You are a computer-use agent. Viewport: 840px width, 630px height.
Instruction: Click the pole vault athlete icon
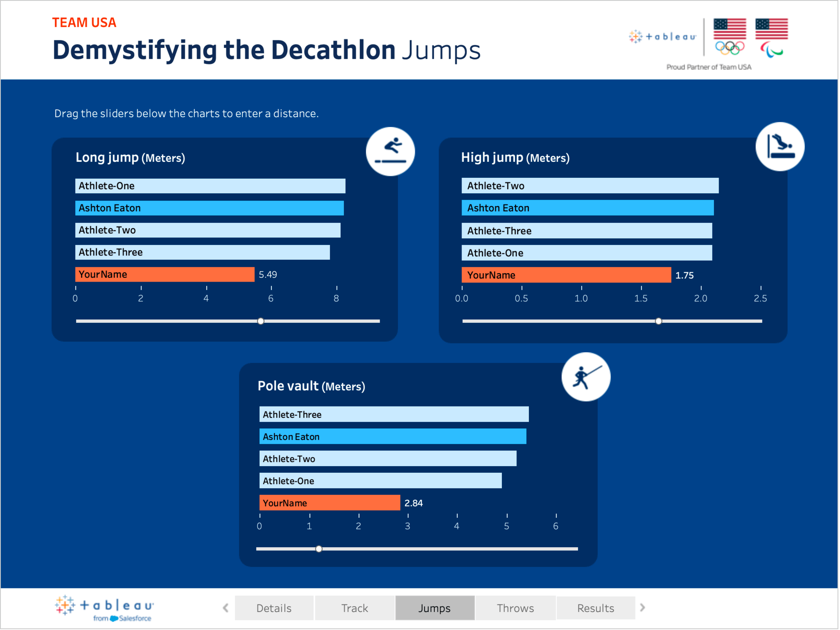tap(587, 377)
